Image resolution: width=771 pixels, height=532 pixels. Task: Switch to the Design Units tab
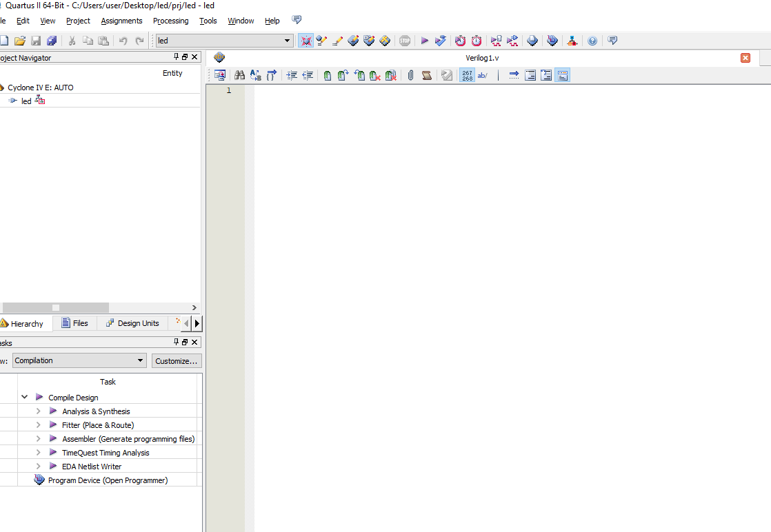133,323
